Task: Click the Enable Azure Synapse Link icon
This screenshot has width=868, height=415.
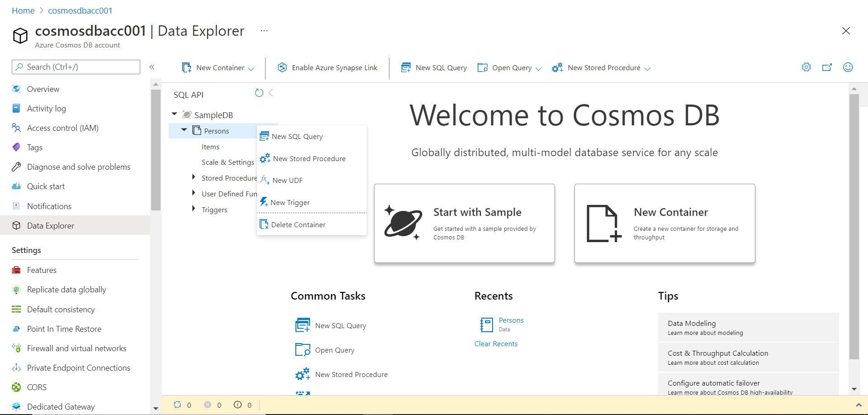Action: pos(282,67)
